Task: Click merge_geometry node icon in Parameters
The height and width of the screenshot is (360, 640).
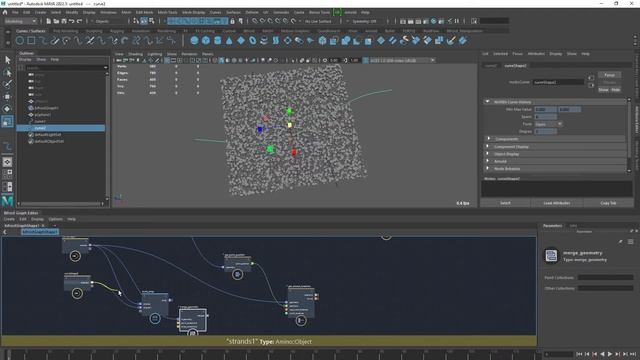Action: click(x=551, y=256)
